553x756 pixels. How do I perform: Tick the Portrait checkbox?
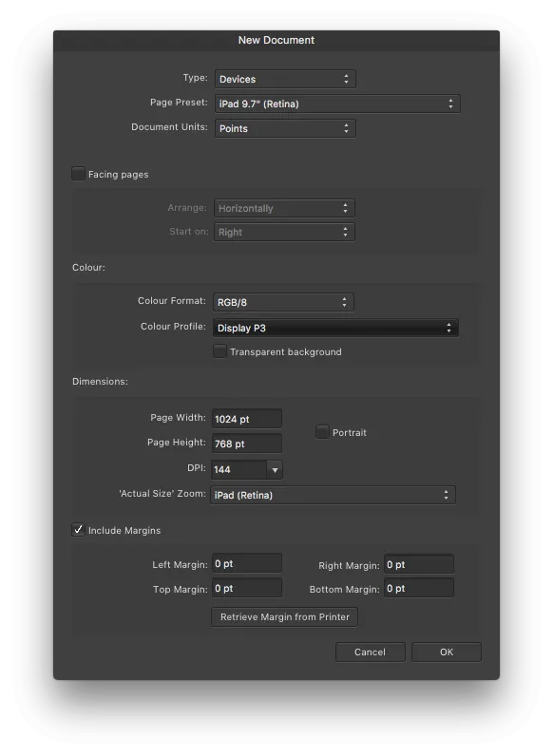pos(322,431)
